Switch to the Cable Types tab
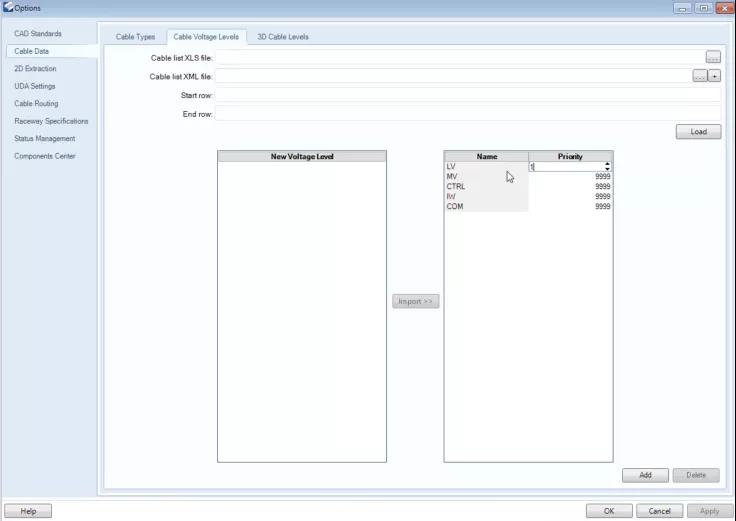 [x=135, y=37]
